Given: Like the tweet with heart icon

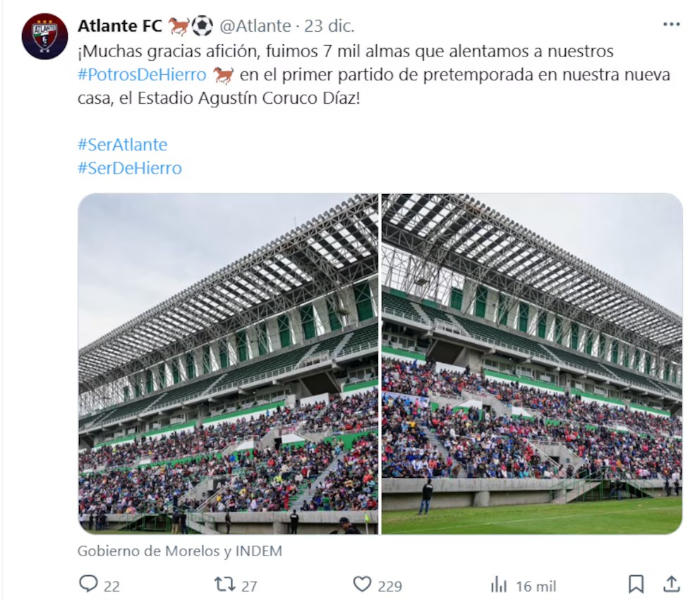Looking at the screenshot, I should 362,584.
